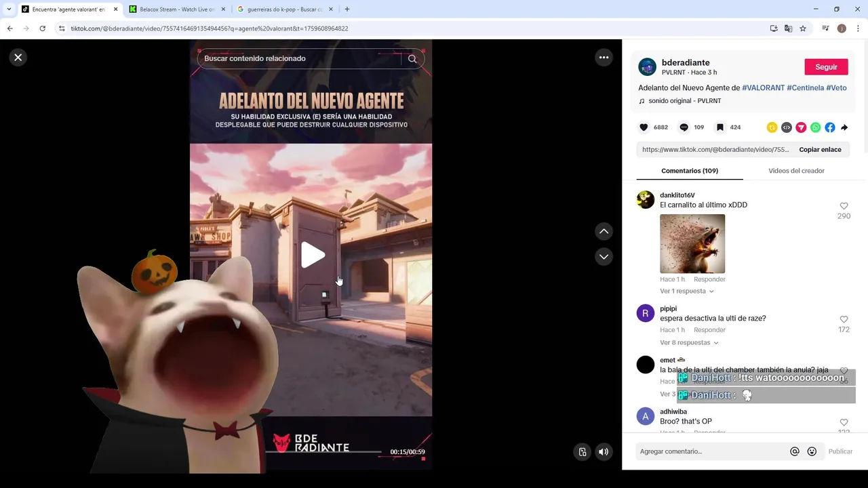The image size is (868, 488).
Task: Close the video viewer with the X button
Action: pos(18,58)
